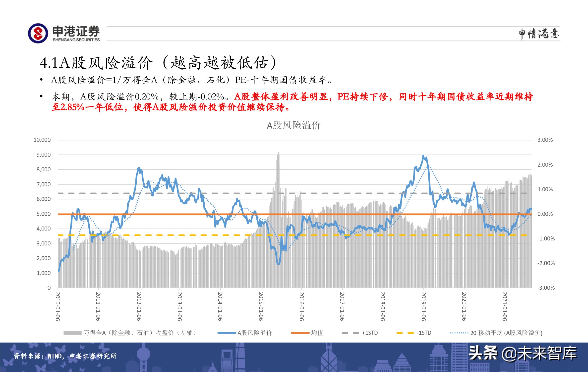Click the date label 2010-01-06
This screenshot has width=588, height=372.
click(x=58, y=306)
